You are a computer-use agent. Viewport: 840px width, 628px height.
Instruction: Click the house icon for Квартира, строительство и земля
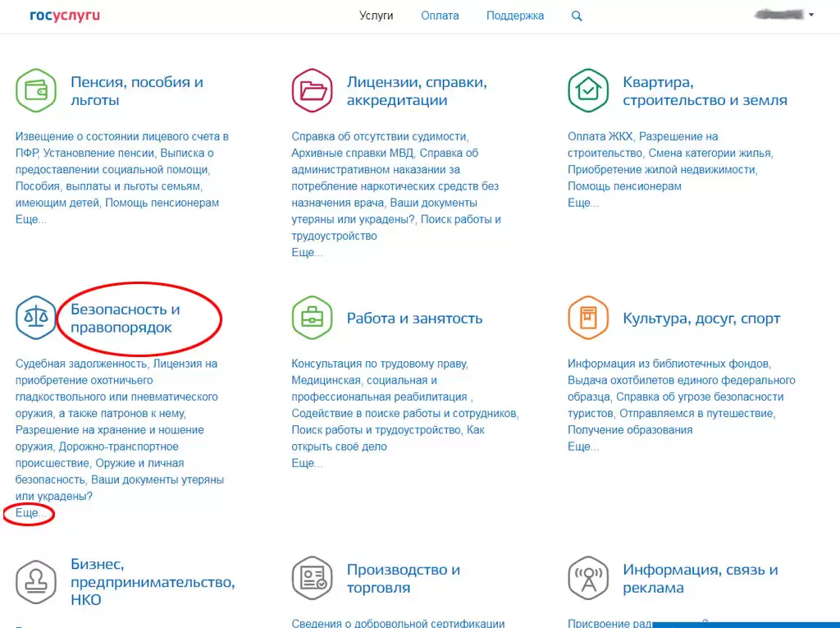pyautogui.click(x=587, y=90)
